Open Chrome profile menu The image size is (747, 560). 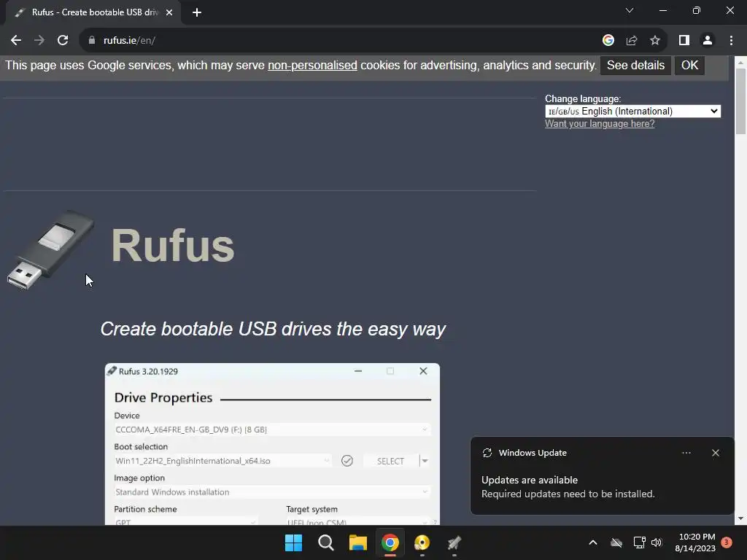(x=708, y=41)
